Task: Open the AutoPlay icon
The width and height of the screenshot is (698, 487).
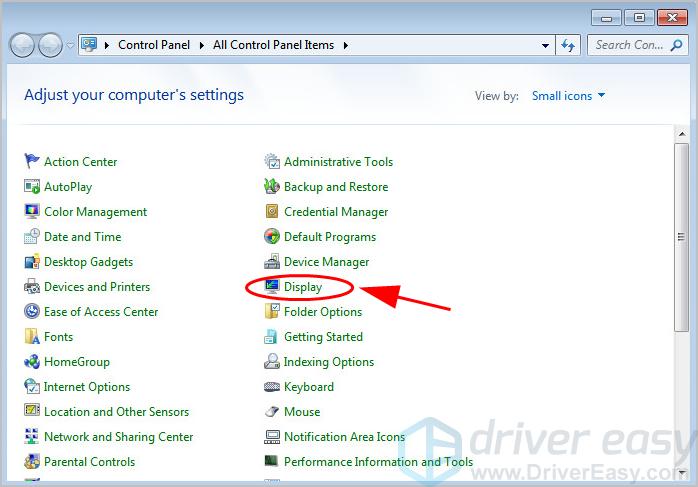Action: [32, 186]
